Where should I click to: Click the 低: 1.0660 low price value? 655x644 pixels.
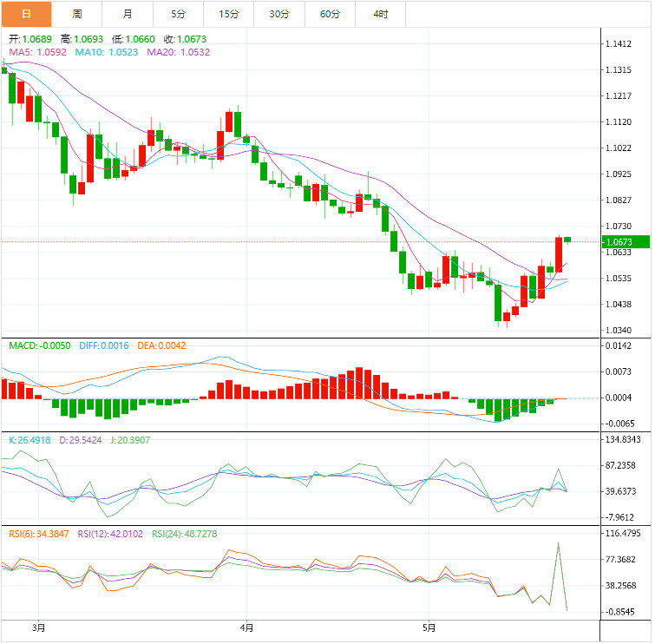point(134,39)
